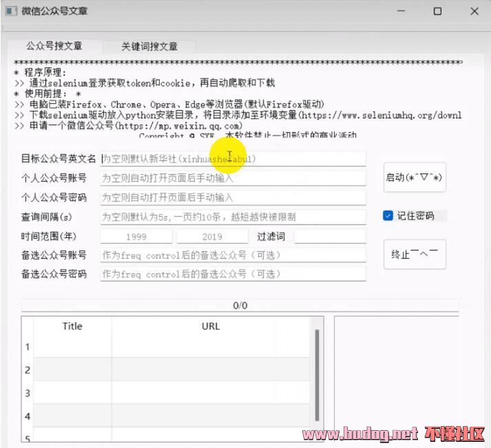
Task: Click the app icon in the title bar
Action: click(11, 11)
